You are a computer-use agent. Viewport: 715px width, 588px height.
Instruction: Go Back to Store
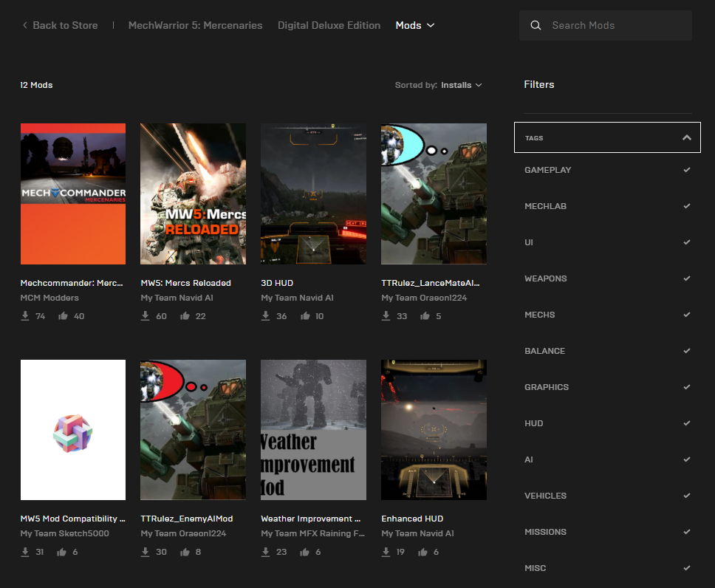[60, 26]
